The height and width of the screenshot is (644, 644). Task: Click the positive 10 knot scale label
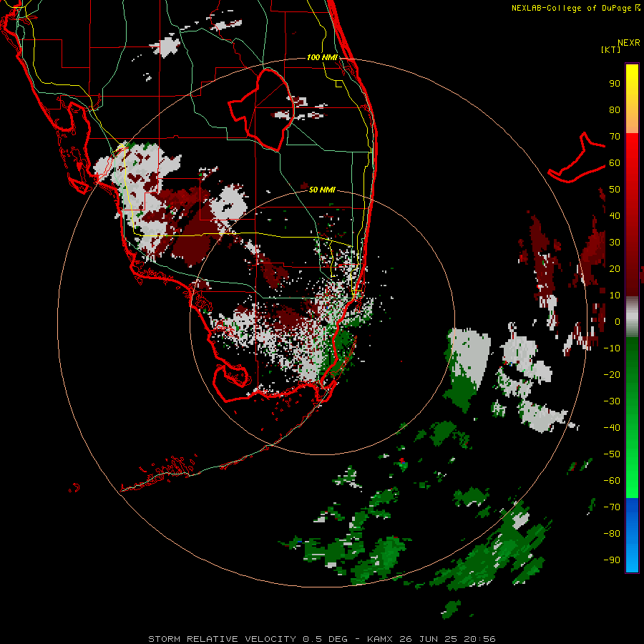(x=615, y=296)
